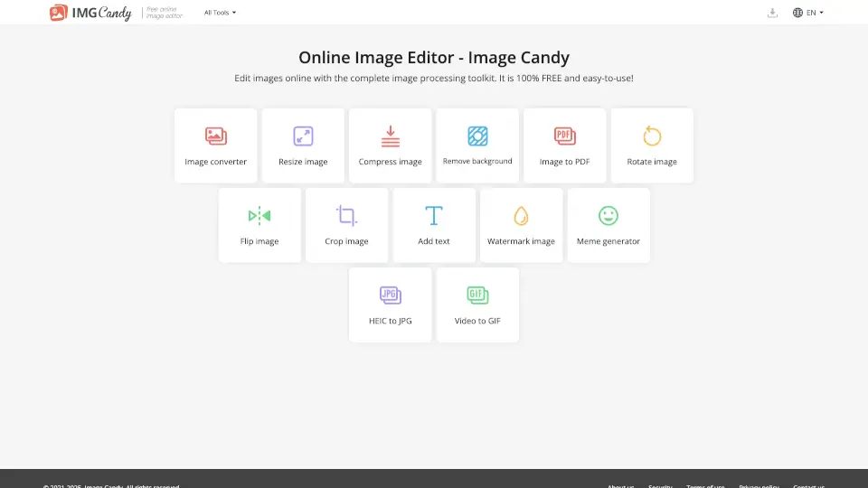The width and height of the screenshot is (868, 488).
Task: Select the Video to GIF icon
Action: (477, 296)
